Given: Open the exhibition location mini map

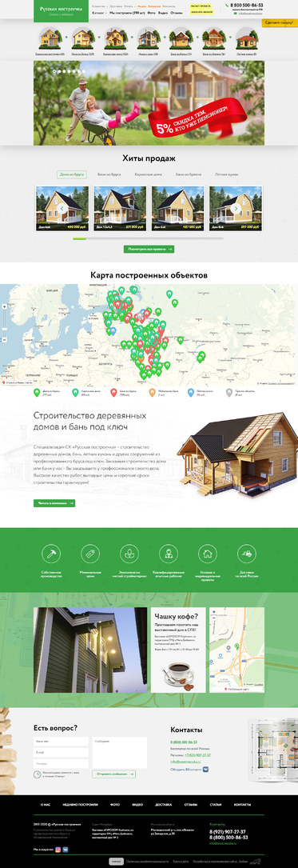Looking at the screenshot, I should click(x=236, y=650).
